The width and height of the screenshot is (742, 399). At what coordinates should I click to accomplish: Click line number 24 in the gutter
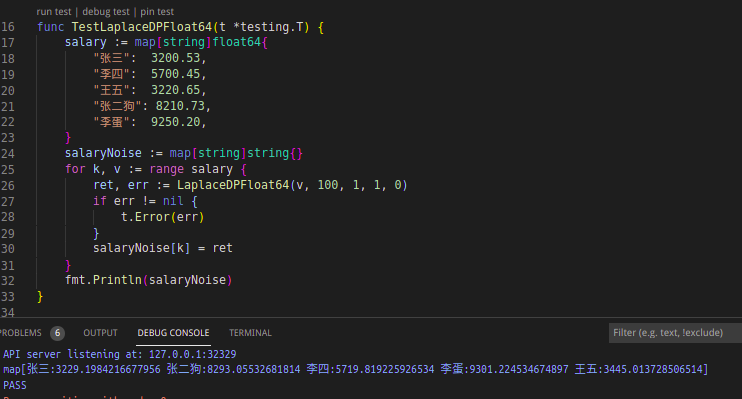tap(8, 153)
